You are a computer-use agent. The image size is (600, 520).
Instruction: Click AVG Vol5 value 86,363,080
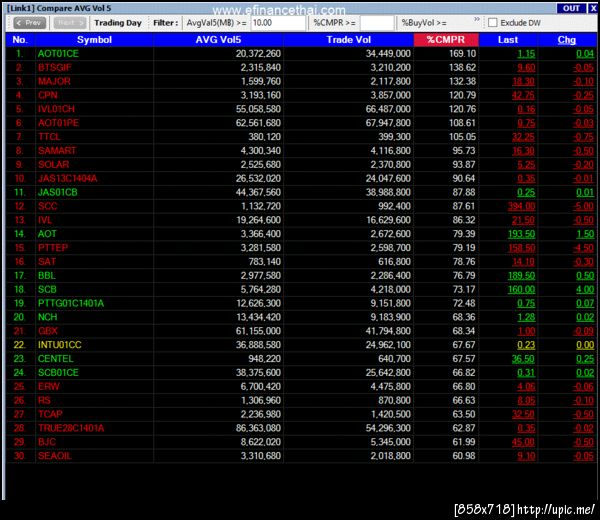(258, 428)
